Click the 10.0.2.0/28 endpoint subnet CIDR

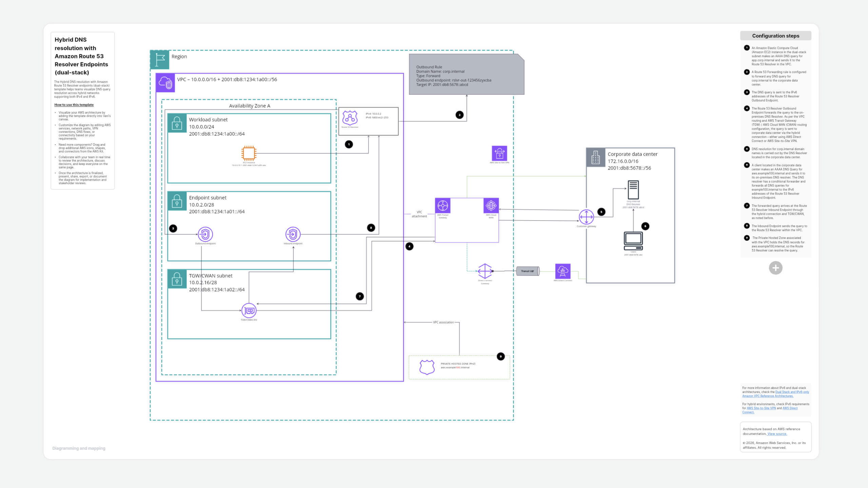point(201,205)
